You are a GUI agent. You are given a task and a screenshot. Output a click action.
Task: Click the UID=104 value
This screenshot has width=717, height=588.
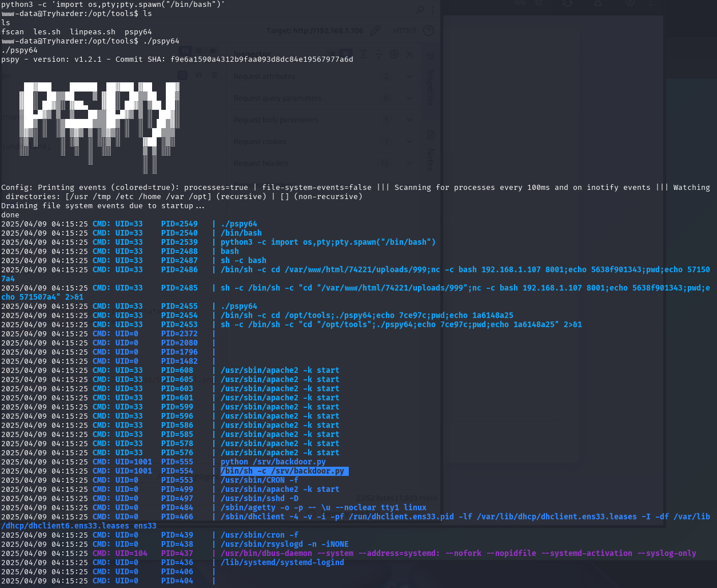pyautogui.click(x=132, y=553)
